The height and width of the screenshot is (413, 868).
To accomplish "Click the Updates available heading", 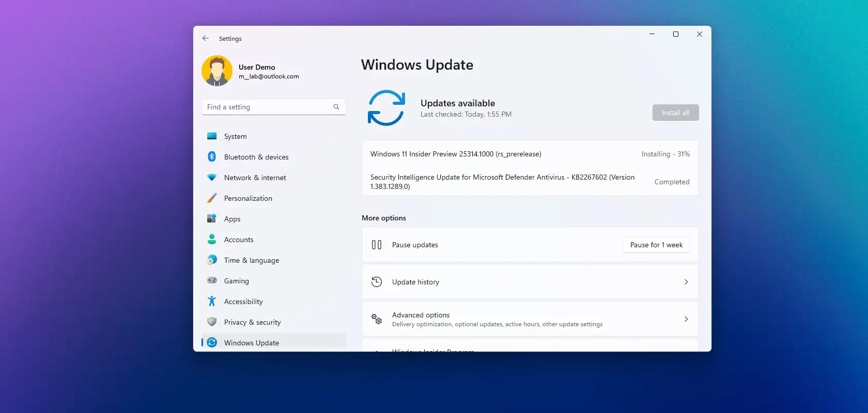I will 458,103.
